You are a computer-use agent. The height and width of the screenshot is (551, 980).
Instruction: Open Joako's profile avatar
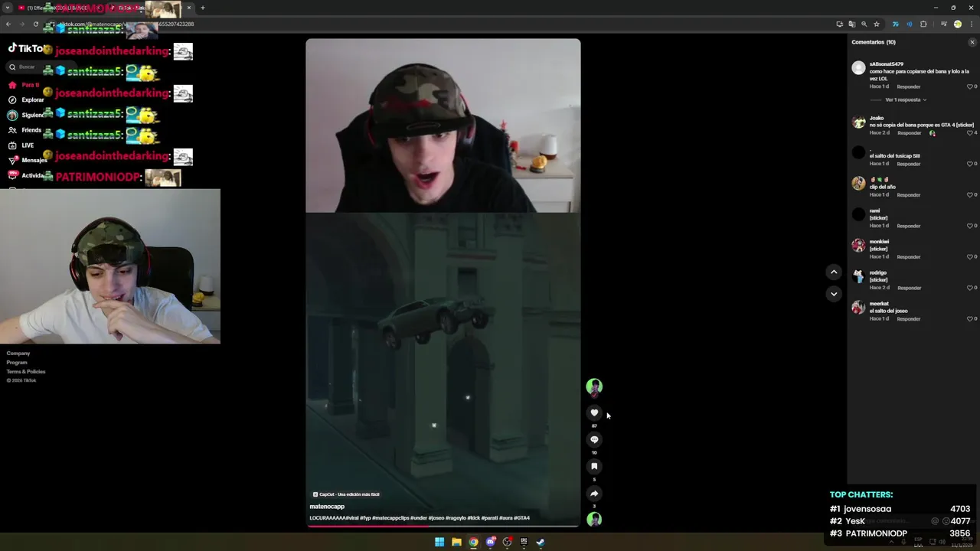coord(859,122)
